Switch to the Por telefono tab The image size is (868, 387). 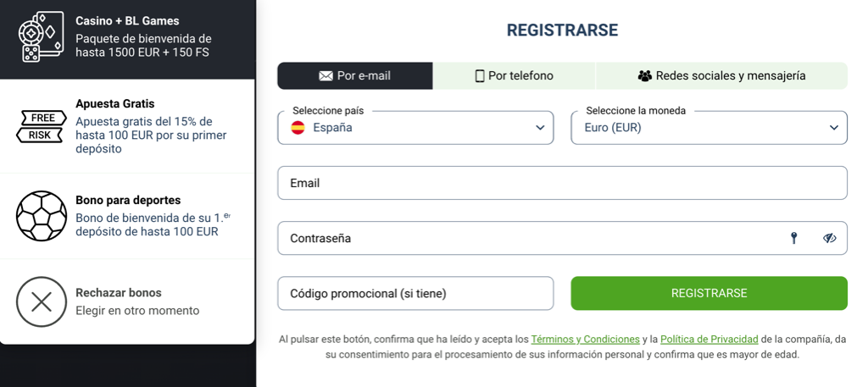click(515, 76)
